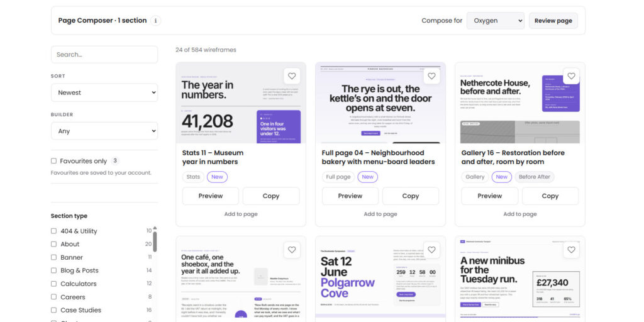Favourite the Full page 04 bakery wireframe
Viewport: 644px width, 322px height.
(x=431, y=76)
